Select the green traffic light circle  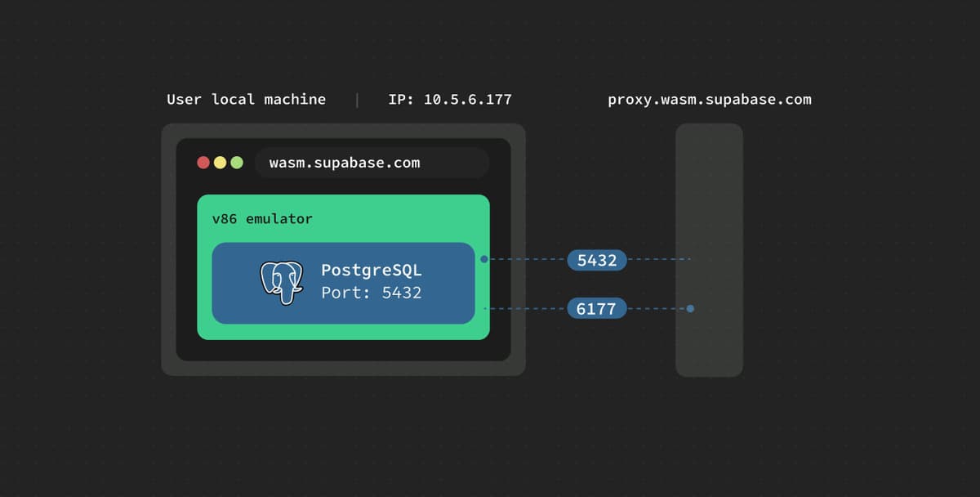point(237,163)
